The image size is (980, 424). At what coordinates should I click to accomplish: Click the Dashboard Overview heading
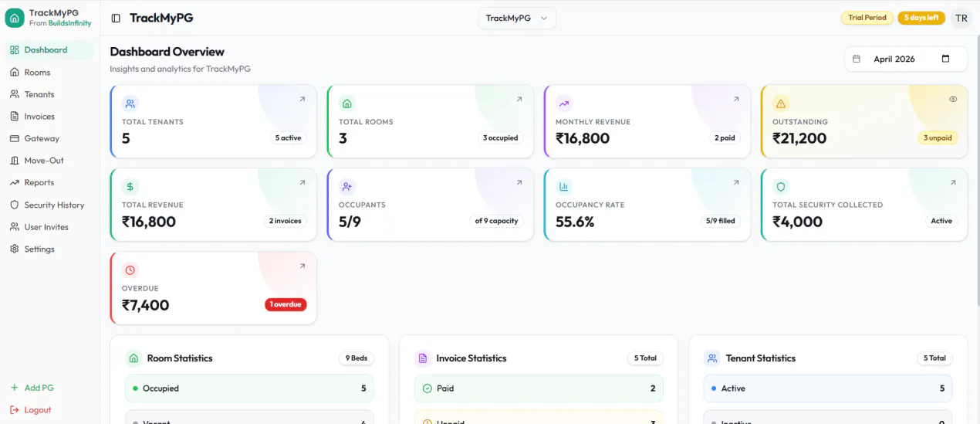167,52
